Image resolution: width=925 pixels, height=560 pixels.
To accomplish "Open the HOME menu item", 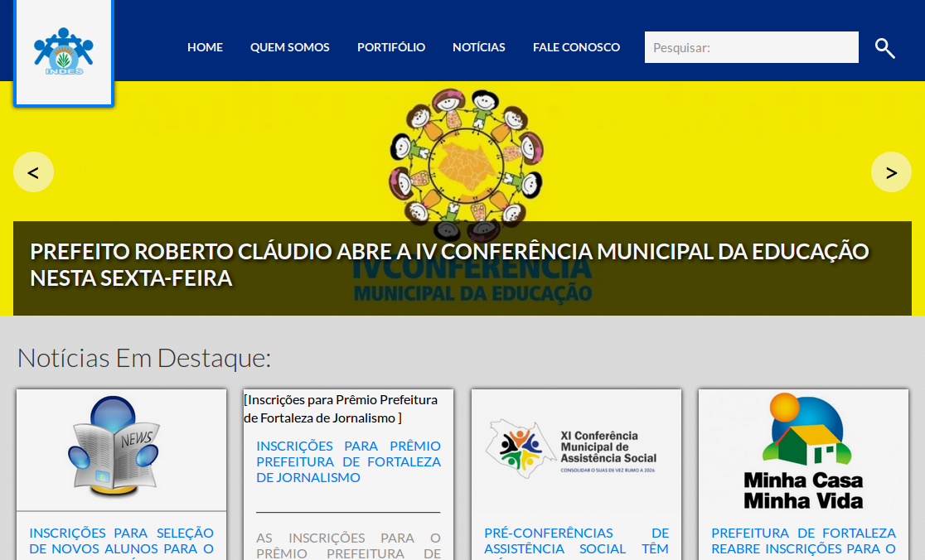I will pos(205,47).
